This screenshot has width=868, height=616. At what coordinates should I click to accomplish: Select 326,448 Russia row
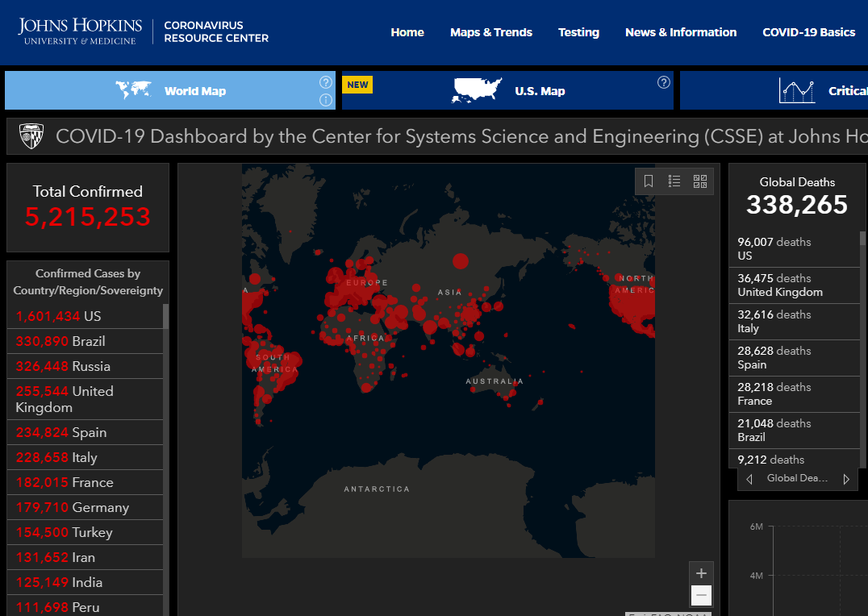tap(85, 366)
